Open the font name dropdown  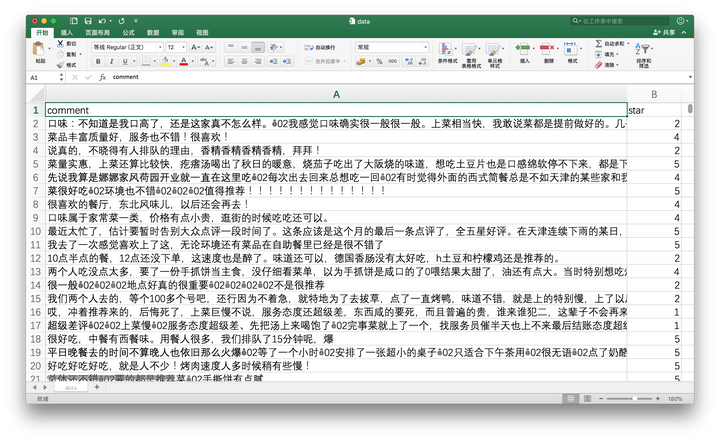coord(160,47)
